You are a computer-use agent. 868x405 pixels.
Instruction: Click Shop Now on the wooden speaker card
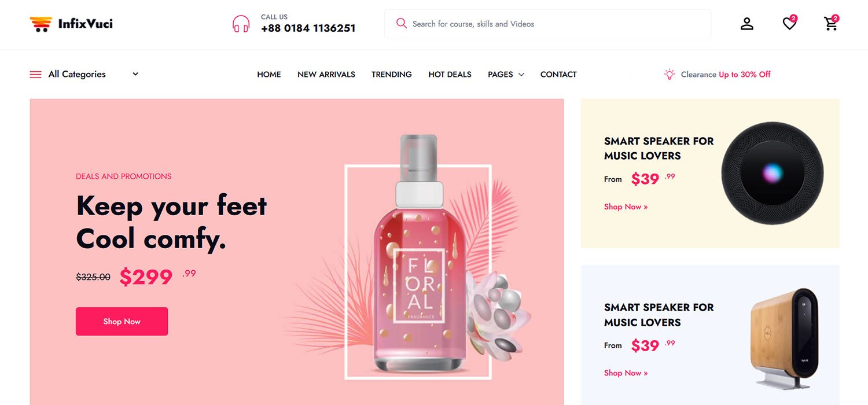pyautogui.click(x=626, y=373)
